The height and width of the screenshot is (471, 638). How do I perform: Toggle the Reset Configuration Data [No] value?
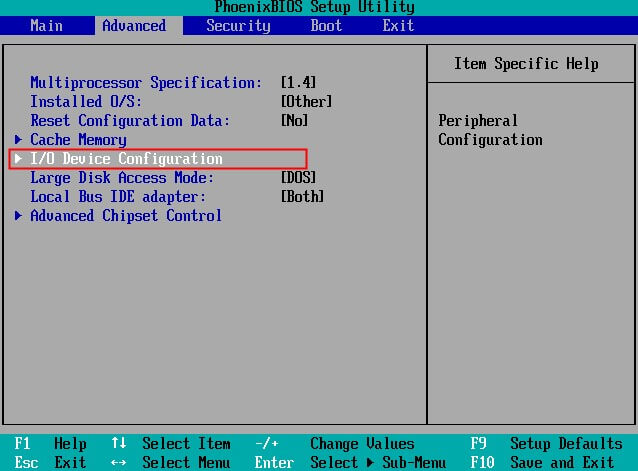click(294, 121)
